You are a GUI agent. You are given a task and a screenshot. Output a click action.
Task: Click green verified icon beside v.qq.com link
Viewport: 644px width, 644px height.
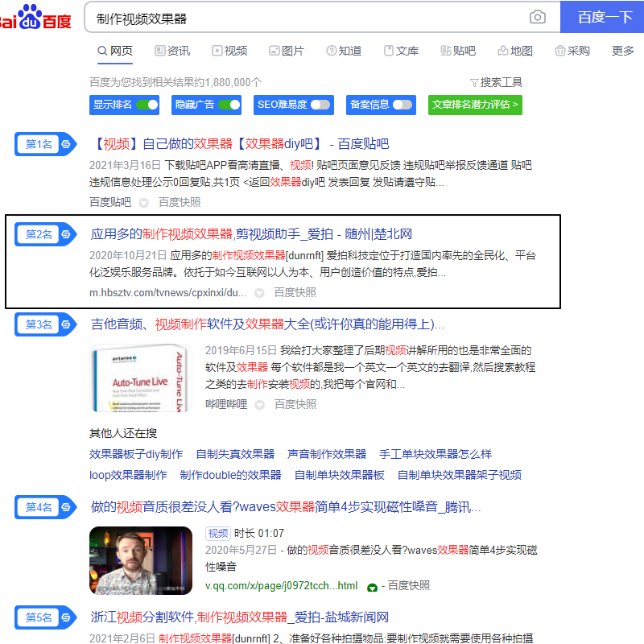click(x=372, y=587)
